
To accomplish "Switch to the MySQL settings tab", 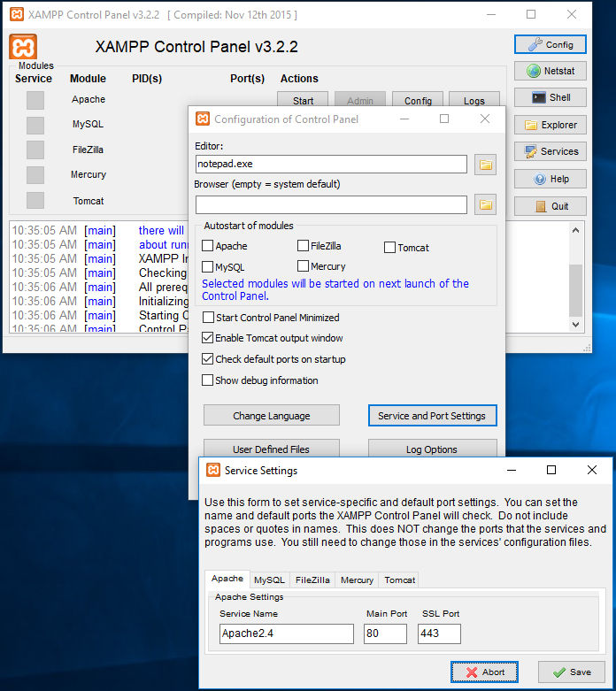I will pos(269,580).
